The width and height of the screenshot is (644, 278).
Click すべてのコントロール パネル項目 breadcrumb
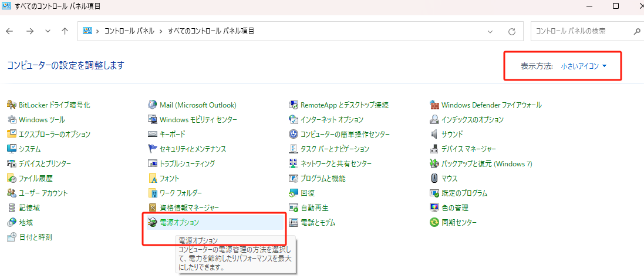[x=211, y=31]
